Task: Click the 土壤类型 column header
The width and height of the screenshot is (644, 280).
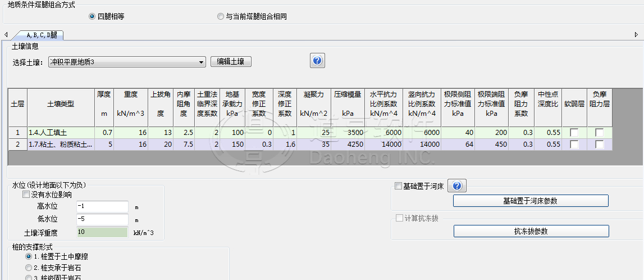Action: 61,108
